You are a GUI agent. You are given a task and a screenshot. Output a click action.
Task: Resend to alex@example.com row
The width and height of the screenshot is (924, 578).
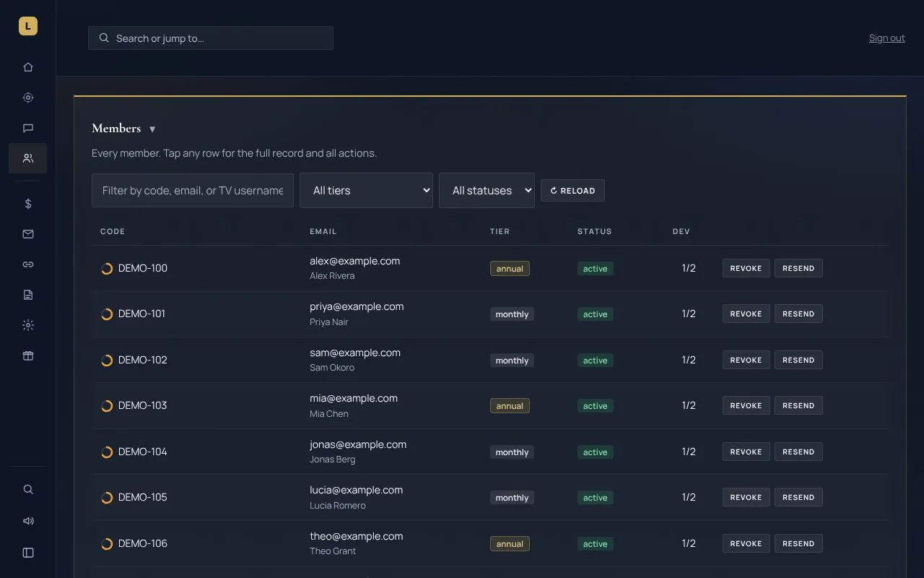pos(798,268)
